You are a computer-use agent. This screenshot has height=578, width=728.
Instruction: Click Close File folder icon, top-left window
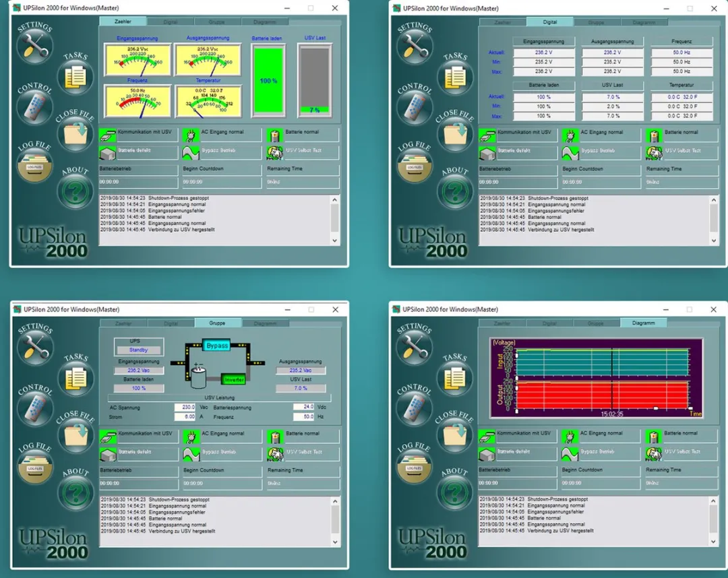(75, 134)
